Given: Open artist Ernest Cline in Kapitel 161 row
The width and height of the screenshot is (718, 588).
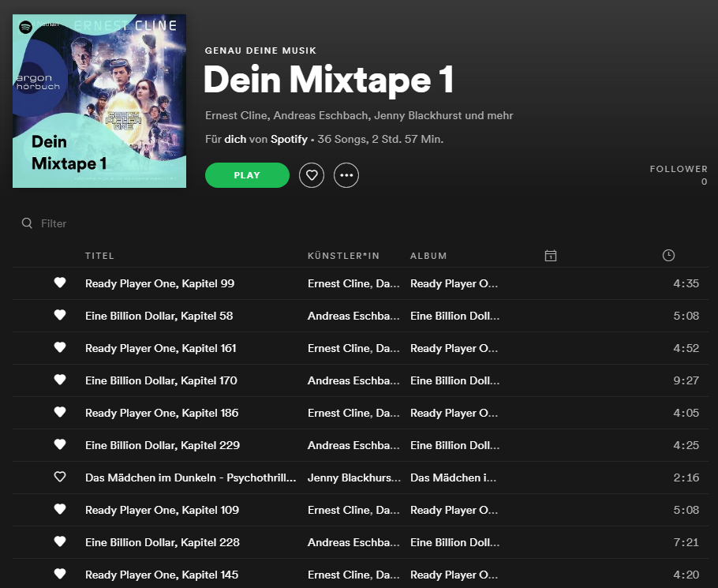Looking at the screenshot, I should pyautogui.click(x=339, y=349).
